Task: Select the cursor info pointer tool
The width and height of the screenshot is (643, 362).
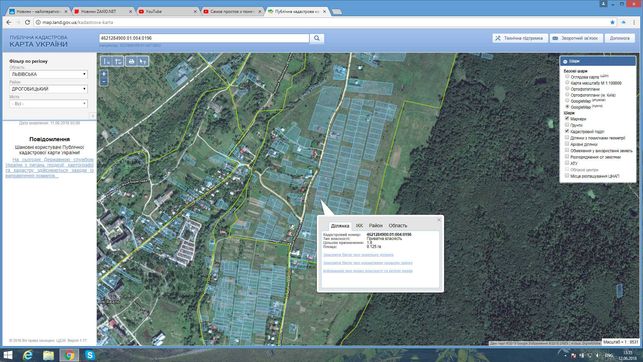Action: coord(143,61)
